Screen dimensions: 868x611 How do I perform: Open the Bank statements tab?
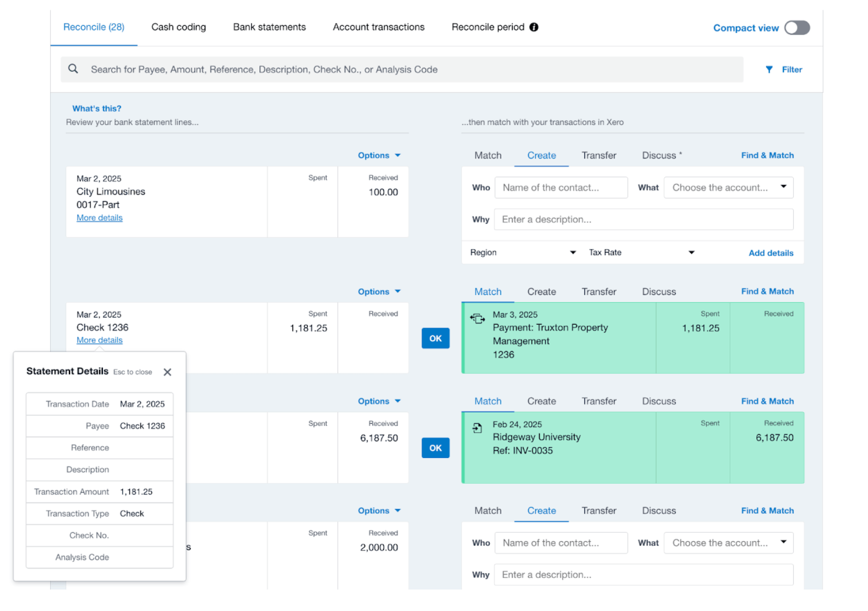pos(269,27)
